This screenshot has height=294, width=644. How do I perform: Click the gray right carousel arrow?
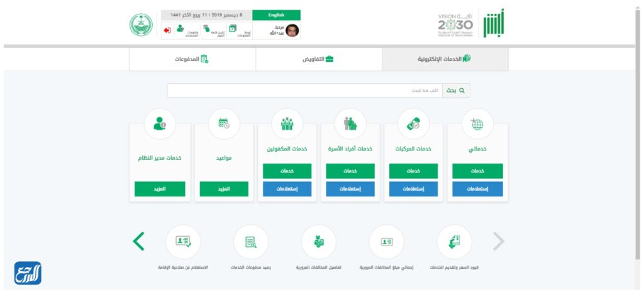click(x=498, y=241)
